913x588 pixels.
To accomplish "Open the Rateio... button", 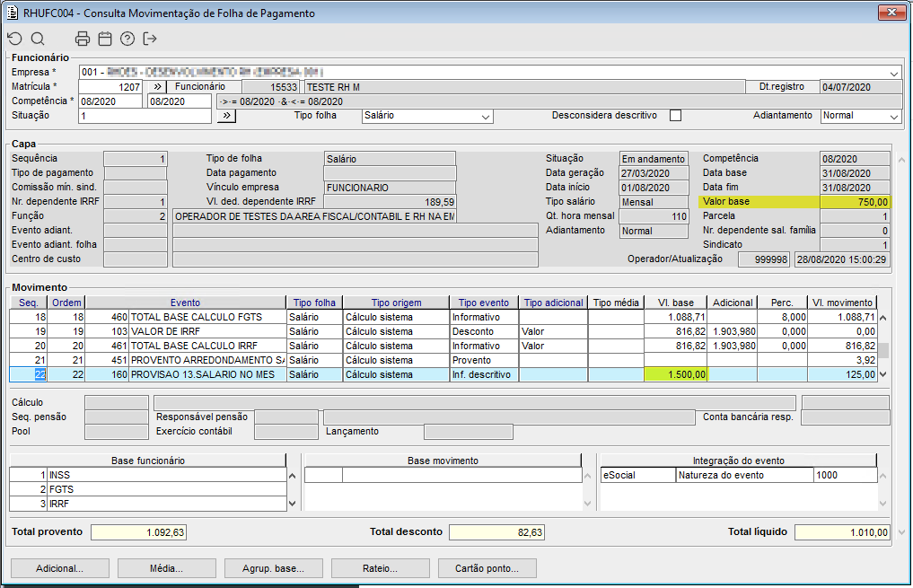I will (381, 568).
